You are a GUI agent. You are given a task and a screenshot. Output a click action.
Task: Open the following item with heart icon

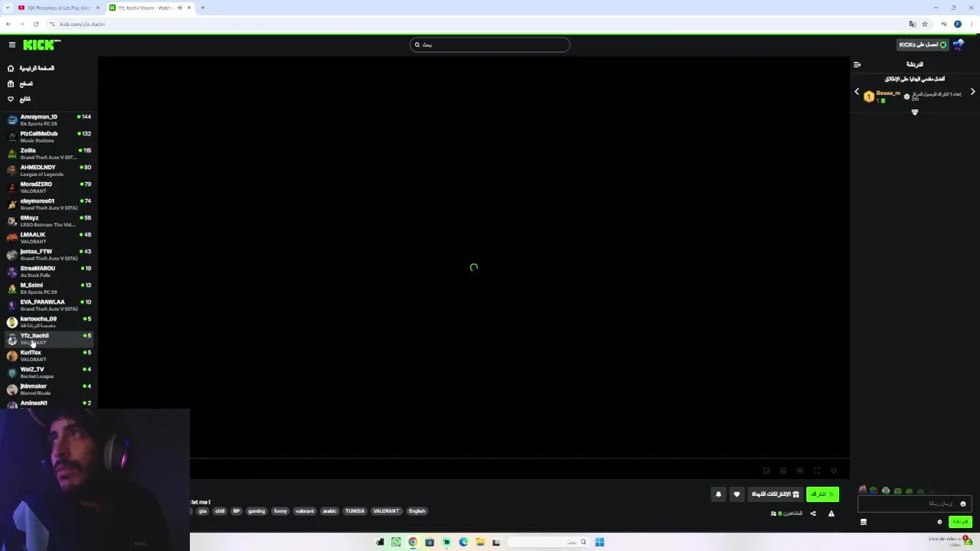click(19, 99)
